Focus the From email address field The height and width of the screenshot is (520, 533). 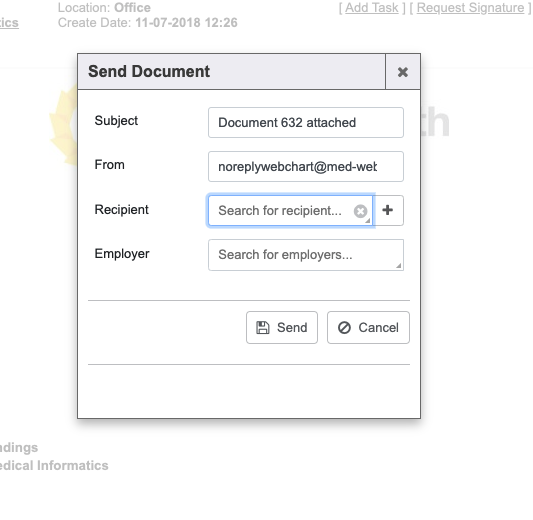(306, 167)
